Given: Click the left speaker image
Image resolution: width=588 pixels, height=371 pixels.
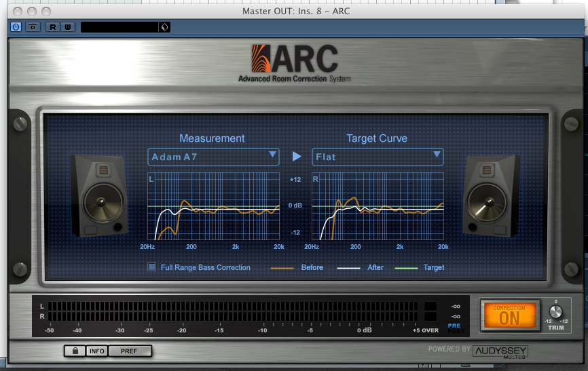Looking at the screenshot, I should [x=99, y=195].
